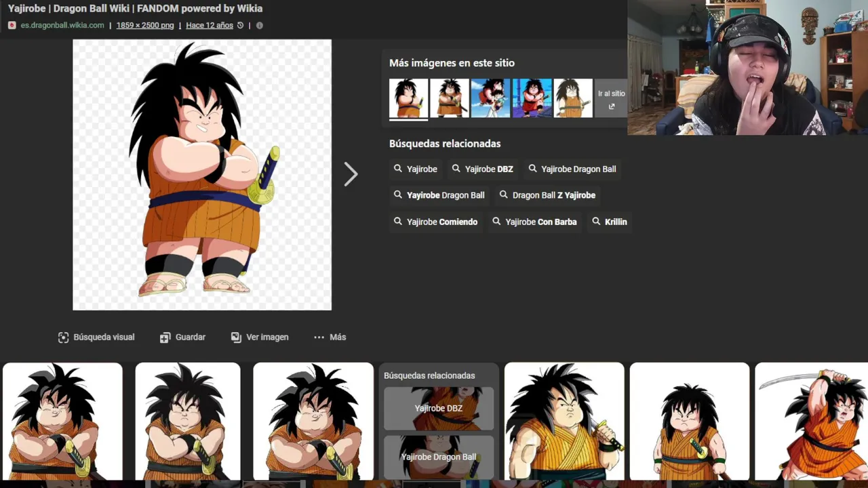The image size is (868, 488).
Task: Select the Dragon Ball Z Yajirobe chip
Action: pyautogui.click(x=548, y=195)
